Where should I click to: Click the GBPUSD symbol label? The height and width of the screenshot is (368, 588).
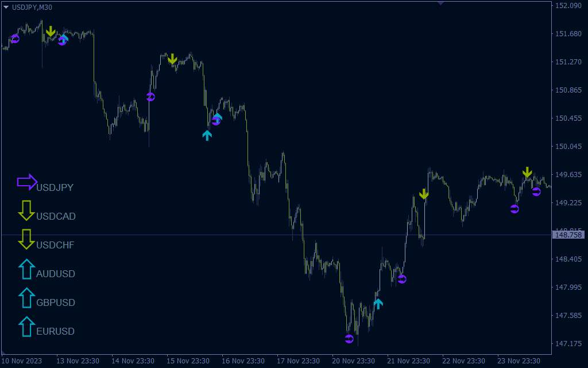click(55, 302)
